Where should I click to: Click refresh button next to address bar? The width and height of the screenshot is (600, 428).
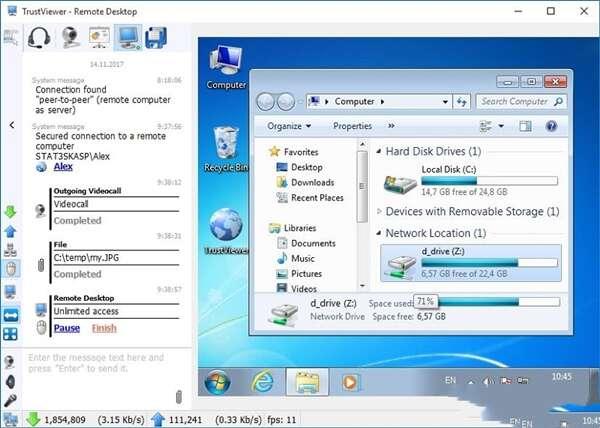[461, 102]
